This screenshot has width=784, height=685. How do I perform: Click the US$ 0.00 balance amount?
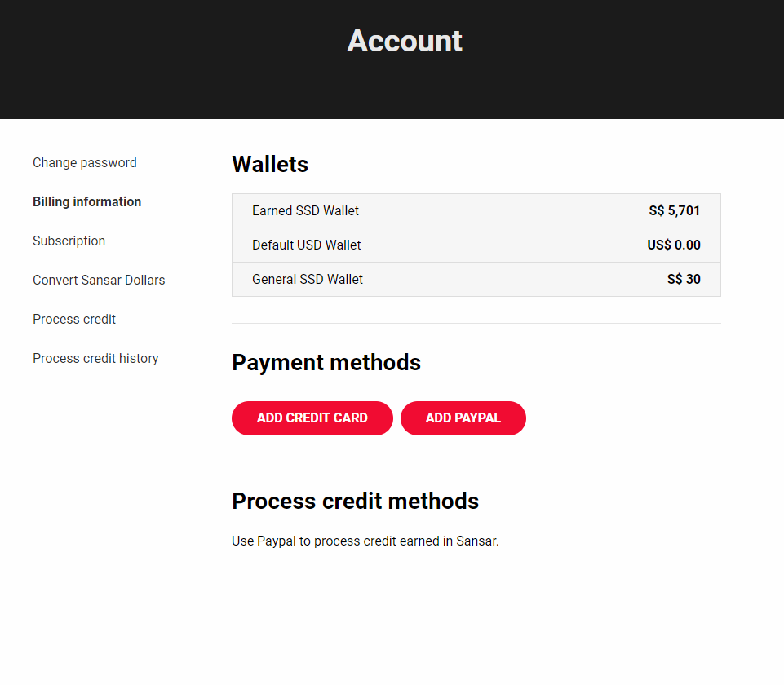point(674,245)
